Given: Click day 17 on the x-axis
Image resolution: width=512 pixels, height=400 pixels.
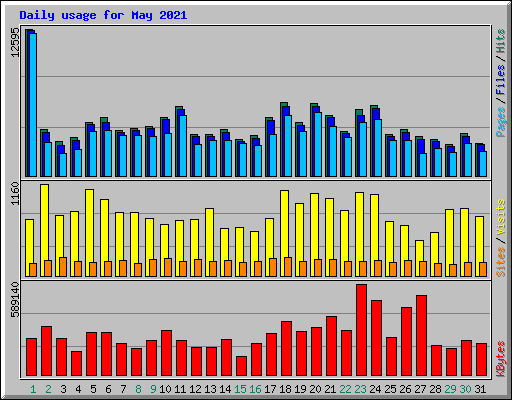Looking at the screenshot, I should [x=270, y=389].
